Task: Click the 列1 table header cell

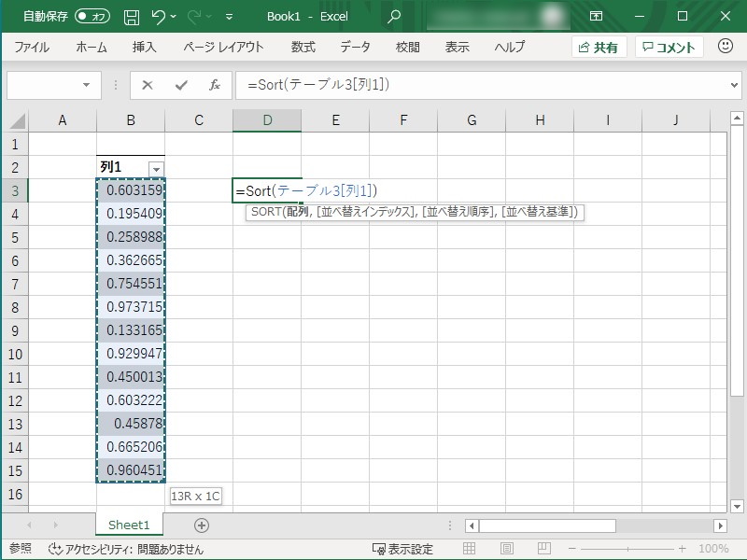Action: 131,167
